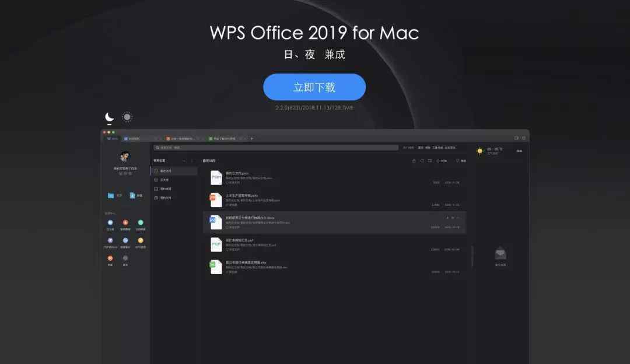630x364 pixels.
Task: Click the blue 立即下载 download button
Action: (314, 87)
